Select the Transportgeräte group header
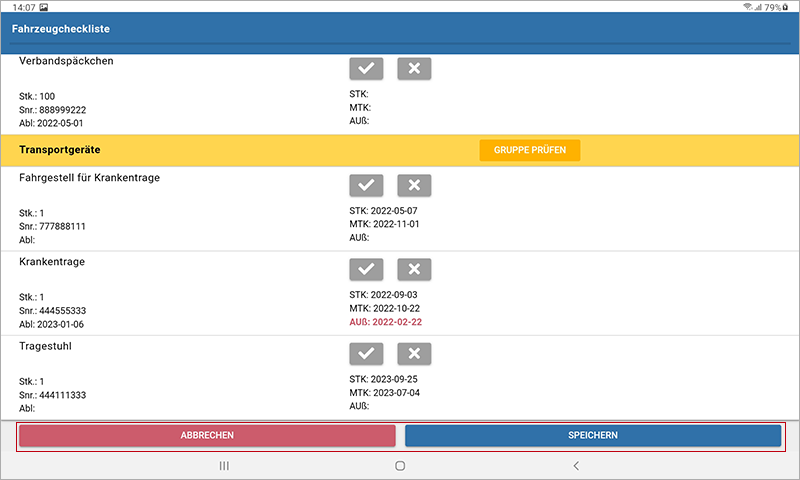 pyautogui.click(x=60, y=150)
